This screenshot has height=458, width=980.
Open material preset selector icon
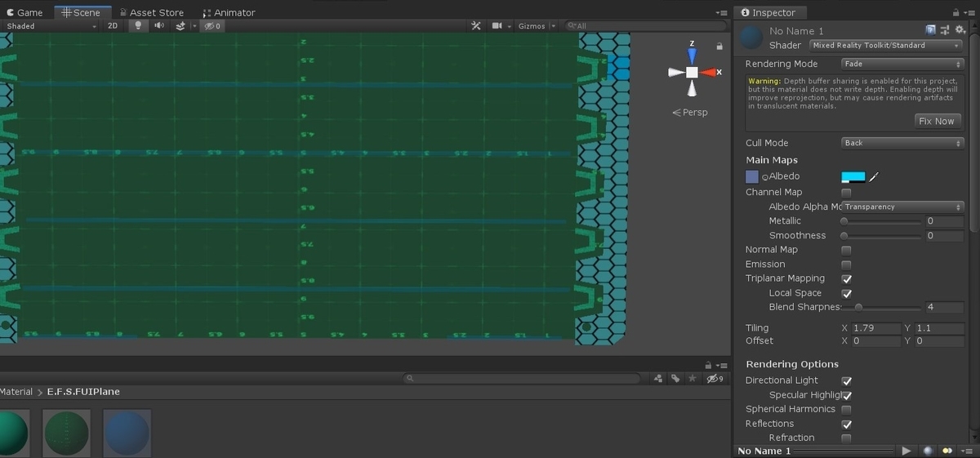click(945, 30)
